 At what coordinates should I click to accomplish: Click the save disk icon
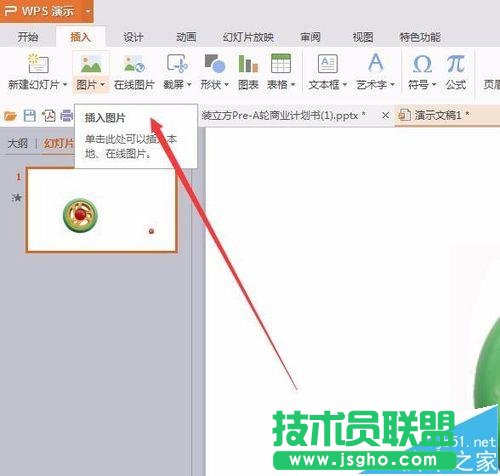[30, 116]
